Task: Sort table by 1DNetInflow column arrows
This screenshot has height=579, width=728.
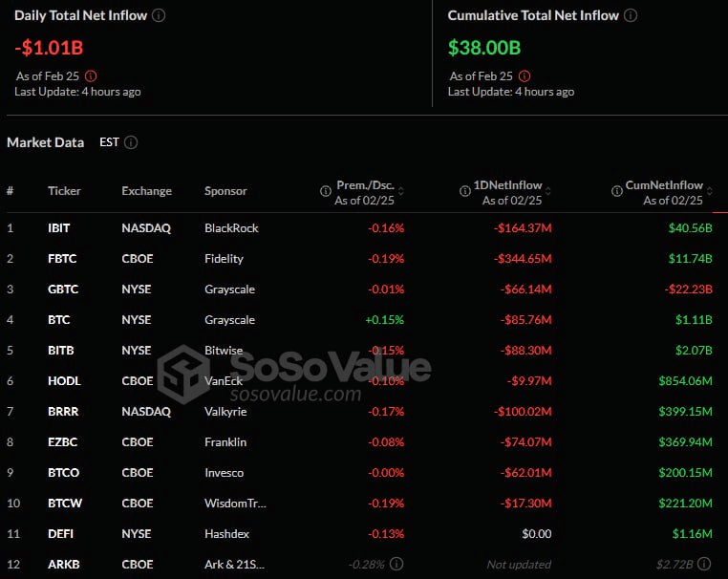Action: tap(547, 191)
